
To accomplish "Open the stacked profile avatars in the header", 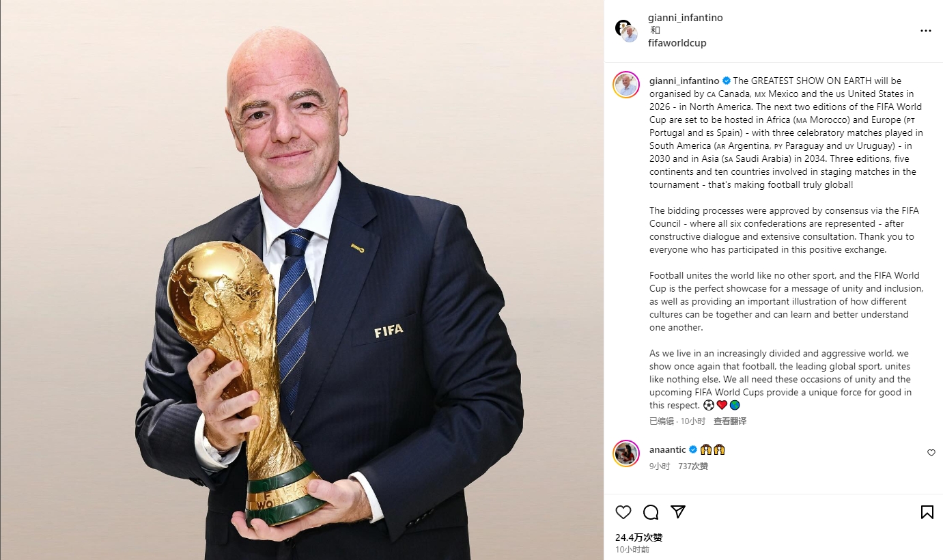I will point(626,31).
